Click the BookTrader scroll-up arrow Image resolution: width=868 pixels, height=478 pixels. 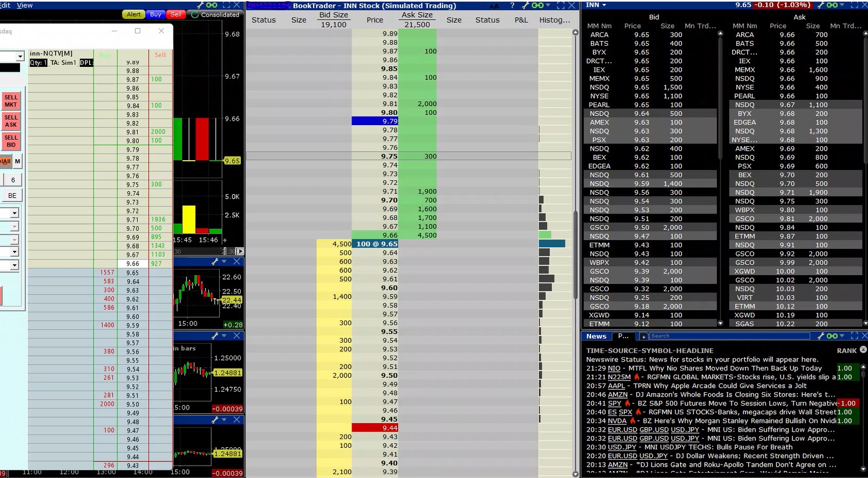[575, 33]
